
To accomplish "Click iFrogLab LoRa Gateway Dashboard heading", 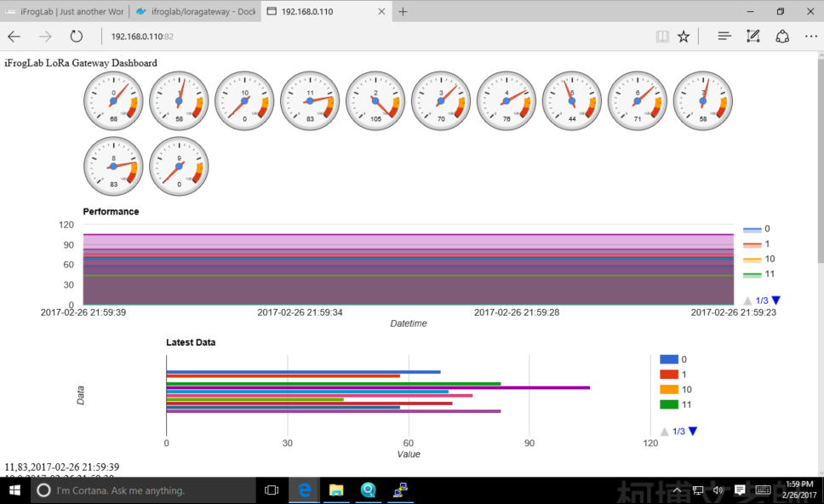I will pos(81,63).
